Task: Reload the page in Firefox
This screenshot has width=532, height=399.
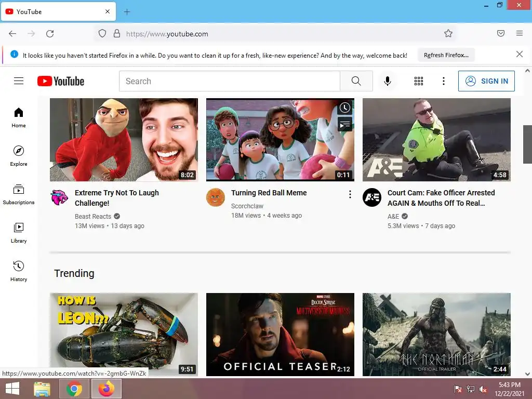Action: click(x=50, y=34)
